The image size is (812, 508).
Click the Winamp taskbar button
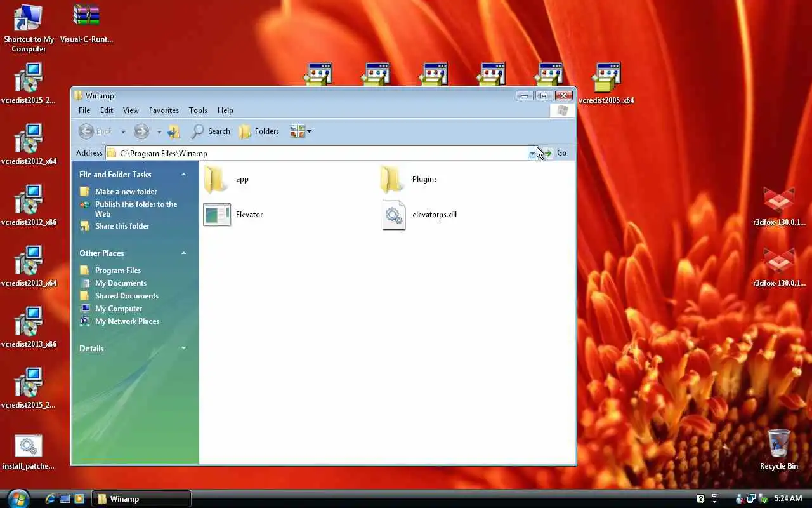142,499
